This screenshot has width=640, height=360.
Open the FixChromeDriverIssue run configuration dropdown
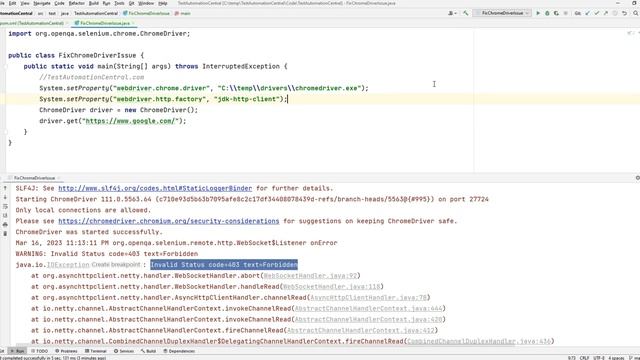[502, 13]
